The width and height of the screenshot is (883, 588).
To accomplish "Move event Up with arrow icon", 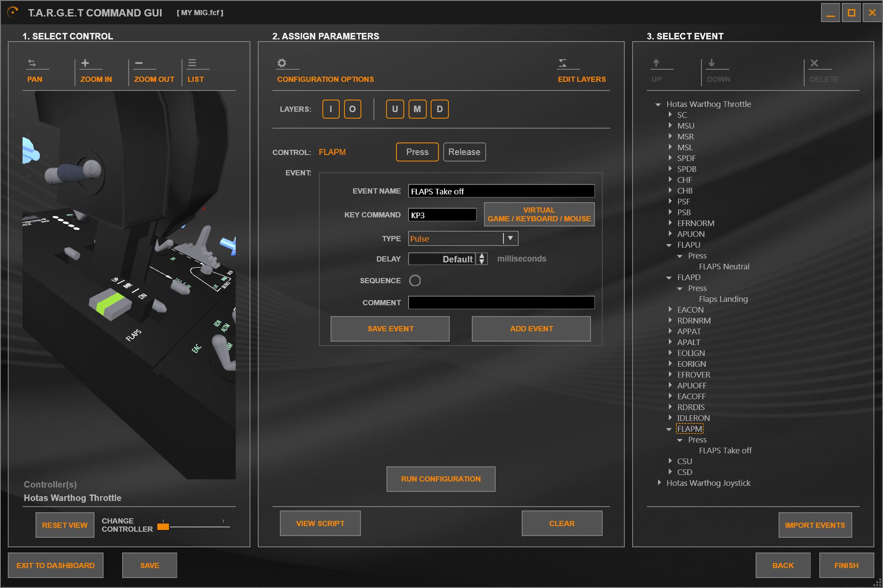I will point(656,63).
